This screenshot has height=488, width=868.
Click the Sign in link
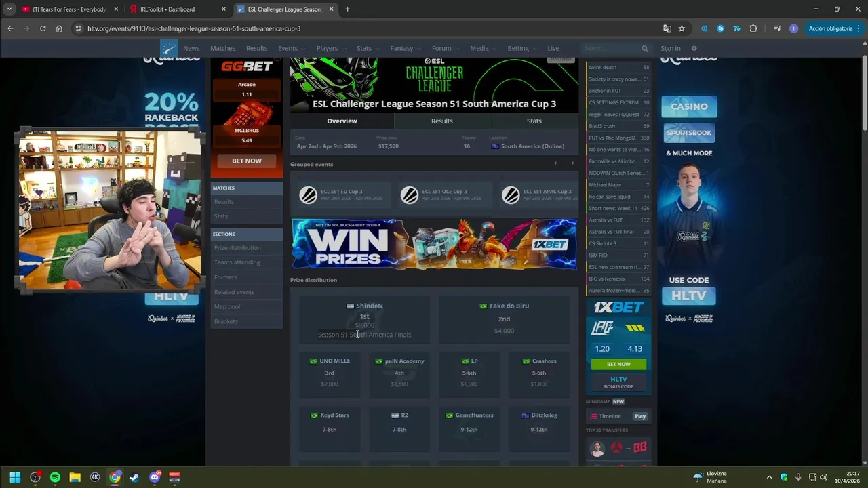pos(671,49)
